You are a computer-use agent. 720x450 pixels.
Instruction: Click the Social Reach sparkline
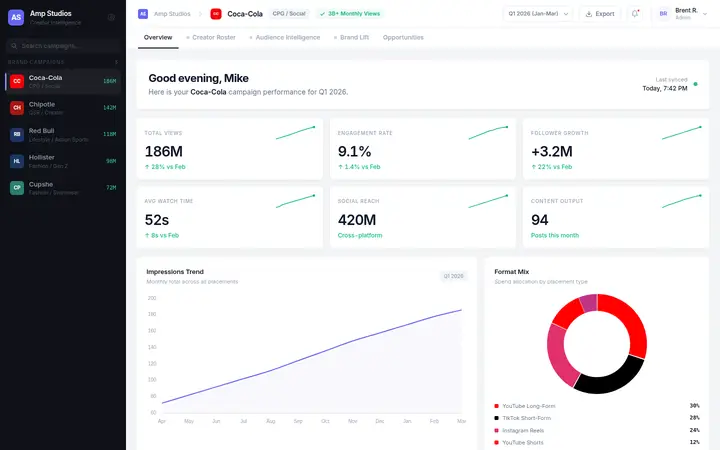pos(488,201)
